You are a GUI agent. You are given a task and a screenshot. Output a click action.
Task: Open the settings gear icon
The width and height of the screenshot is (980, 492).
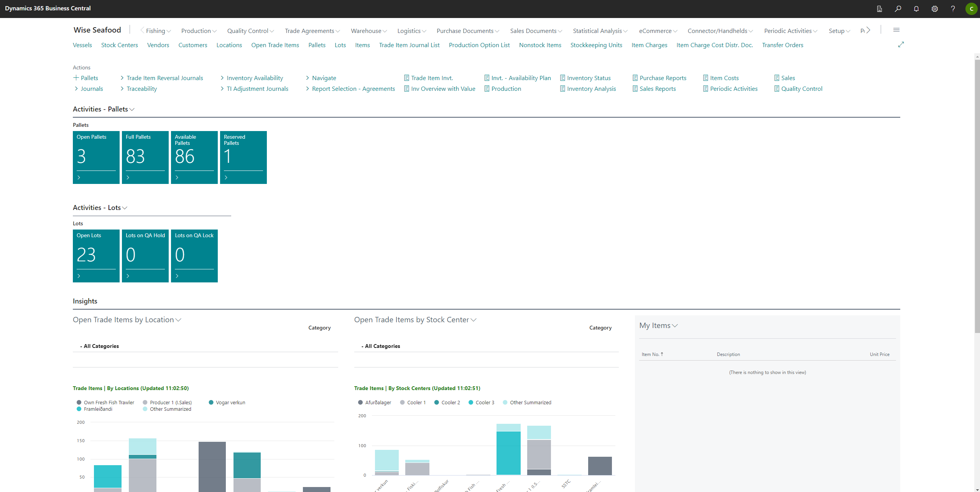click(x=935, y=8)
